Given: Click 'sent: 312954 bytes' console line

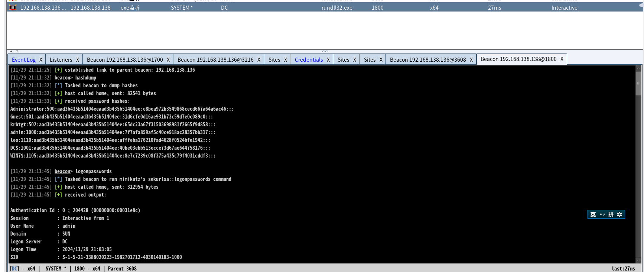Looking at the screenshot, I should pos(84,187).
